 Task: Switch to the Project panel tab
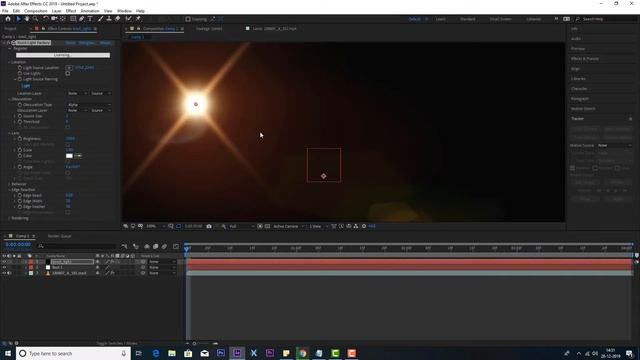(x=10, y=29)
